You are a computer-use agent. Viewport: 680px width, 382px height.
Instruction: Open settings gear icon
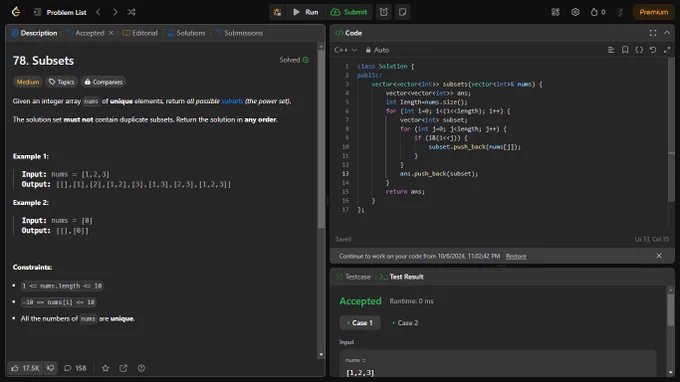tap(575, 12)
